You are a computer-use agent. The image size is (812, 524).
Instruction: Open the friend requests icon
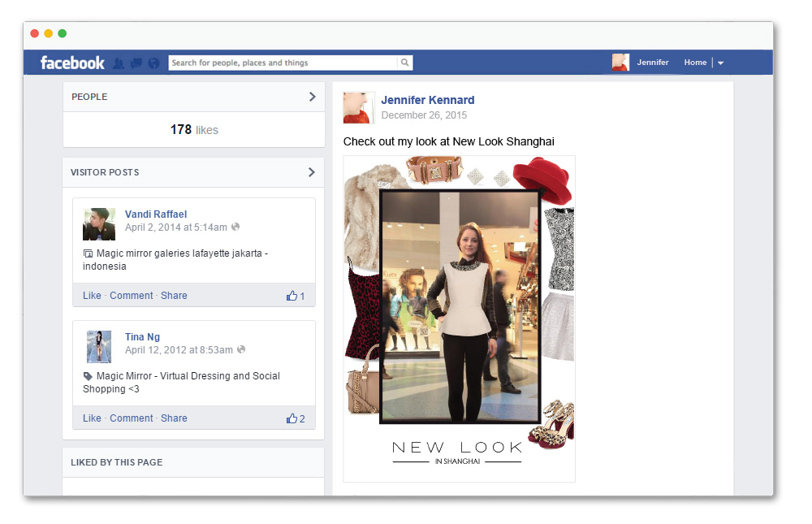click(x=119, y=63)
